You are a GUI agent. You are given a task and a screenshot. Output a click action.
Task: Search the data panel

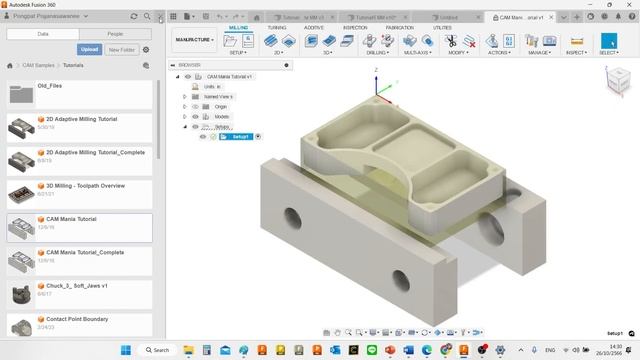pyautogui.click(x=147, y=16)
